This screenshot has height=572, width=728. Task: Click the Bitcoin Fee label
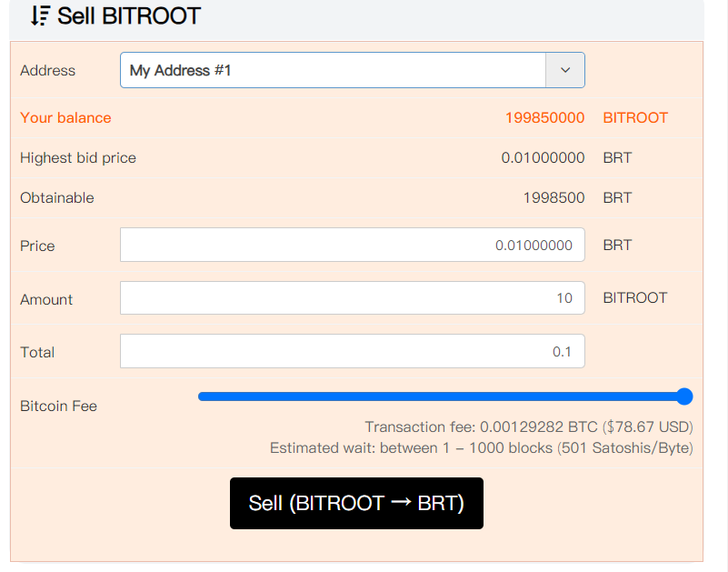click(58, 406)
